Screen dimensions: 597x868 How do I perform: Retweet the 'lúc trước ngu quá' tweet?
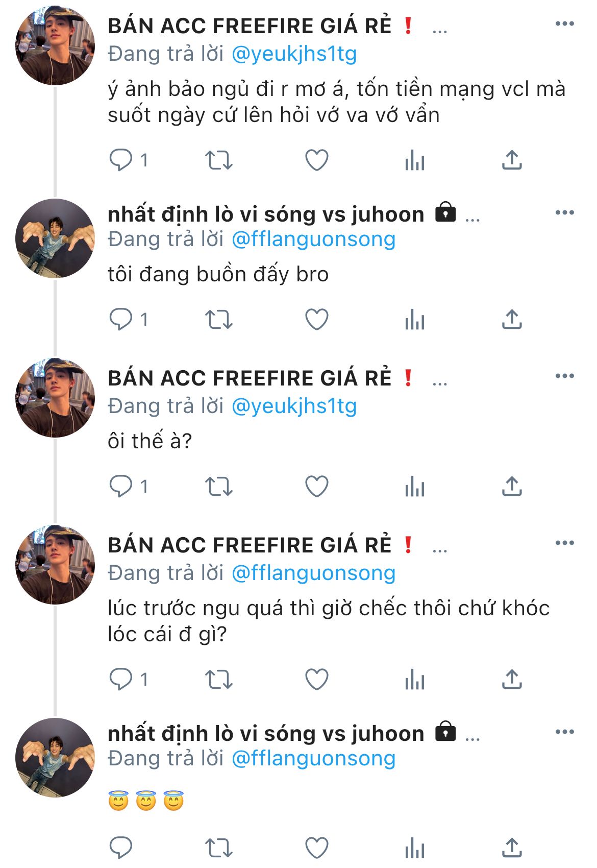218,680
